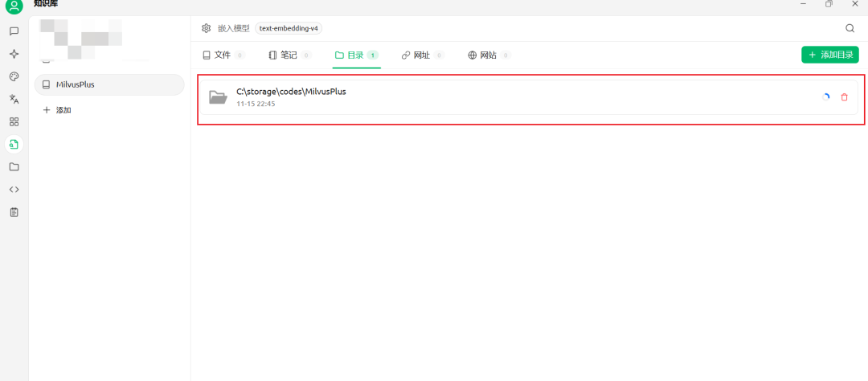Switch to the 文件 tab
Screen dimensions: 868x381
pyautogui.click(x=223, y=55)
